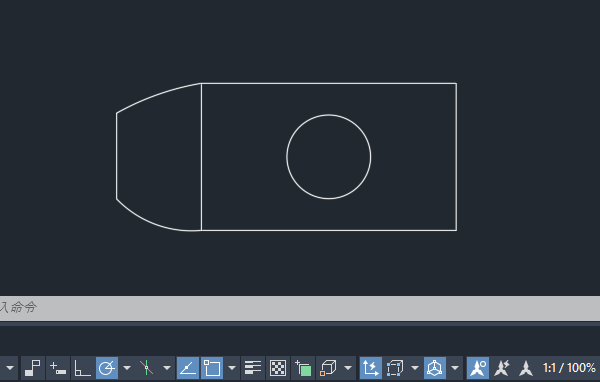Turn off 2D Object Snap

[x=212, y=368]
